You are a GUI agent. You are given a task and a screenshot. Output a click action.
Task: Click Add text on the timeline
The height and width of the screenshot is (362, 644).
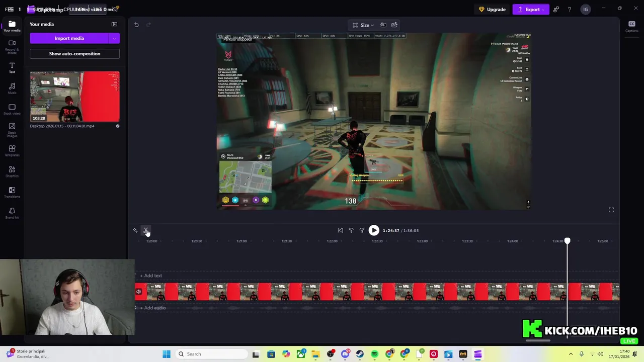tap(151, 276)
